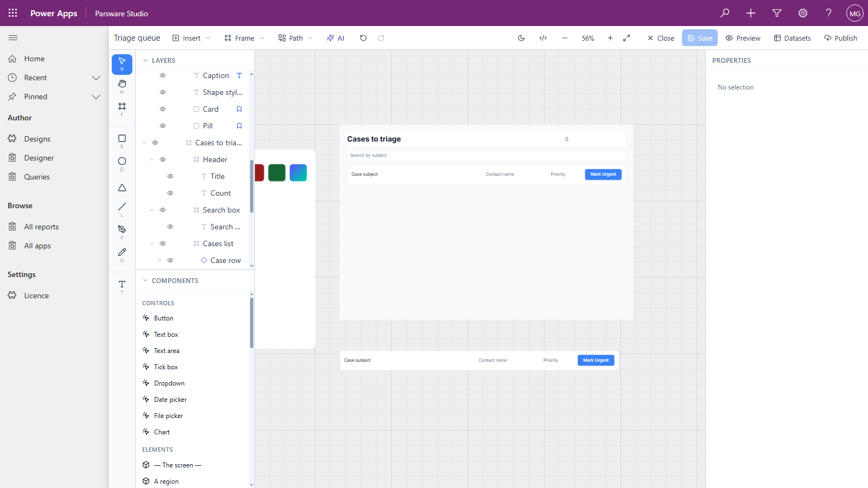The image size is (868, 488).
Task: Zoom in with the plus icon
Action: point(610,38)
